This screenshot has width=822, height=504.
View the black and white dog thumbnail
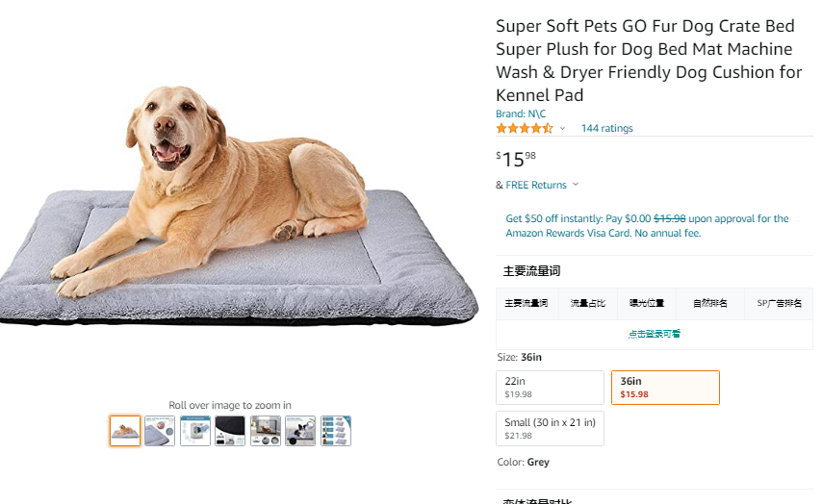coord(300,431)
